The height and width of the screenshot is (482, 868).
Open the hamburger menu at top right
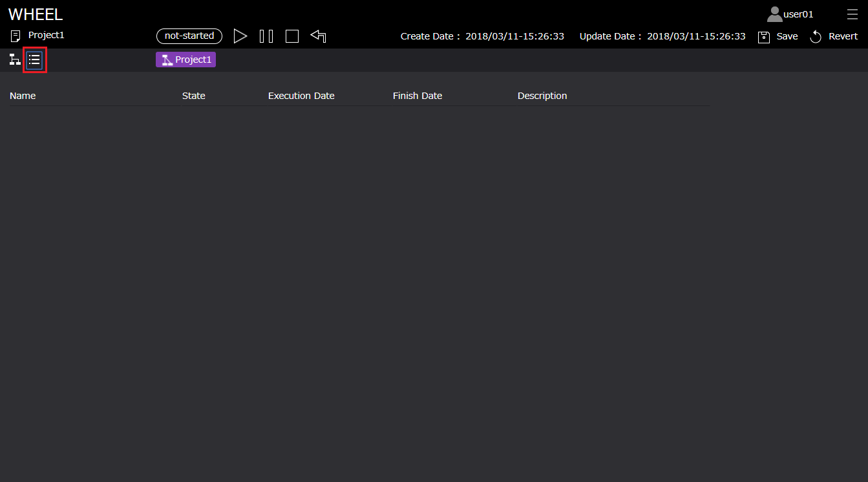coord(852,14)
